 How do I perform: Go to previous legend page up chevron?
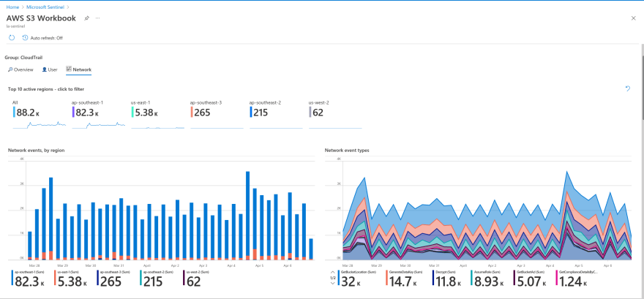click(333, 273)
